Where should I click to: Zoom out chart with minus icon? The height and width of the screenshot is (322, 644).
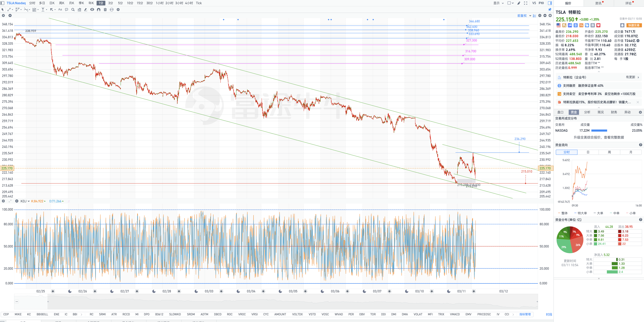(x=545, y=15)
